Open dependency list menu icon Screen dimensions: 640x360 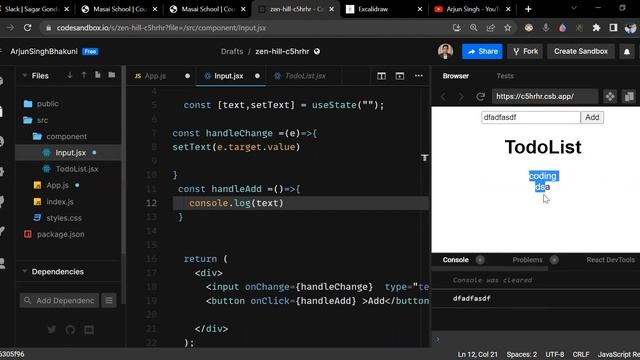109,301
